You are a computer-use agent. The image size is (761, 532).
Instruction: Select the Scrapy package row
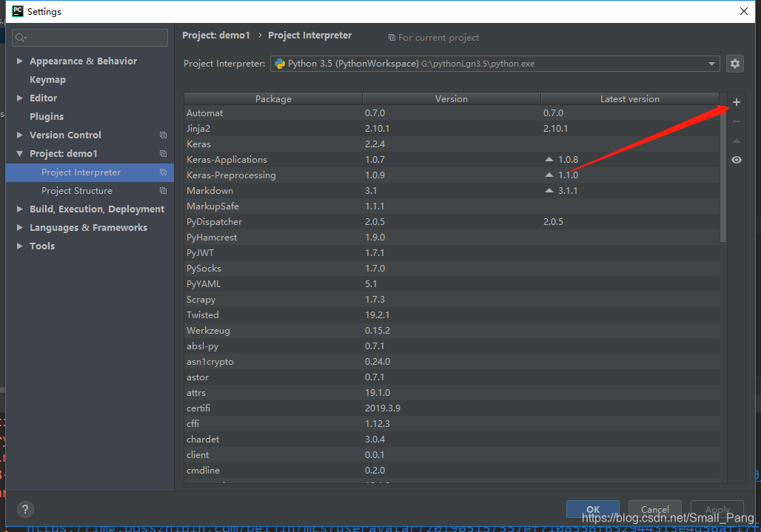(x=452, y=299)
